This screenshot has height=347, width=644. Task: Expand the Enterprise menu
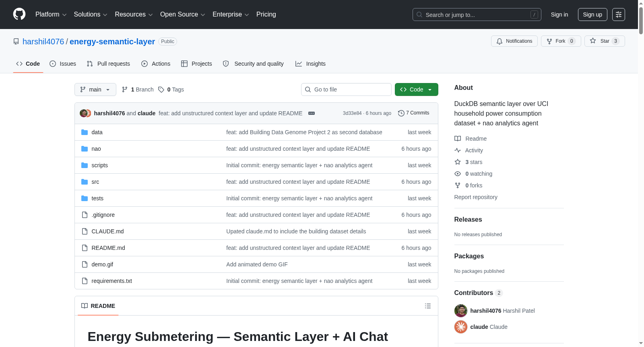coord(231,15)
